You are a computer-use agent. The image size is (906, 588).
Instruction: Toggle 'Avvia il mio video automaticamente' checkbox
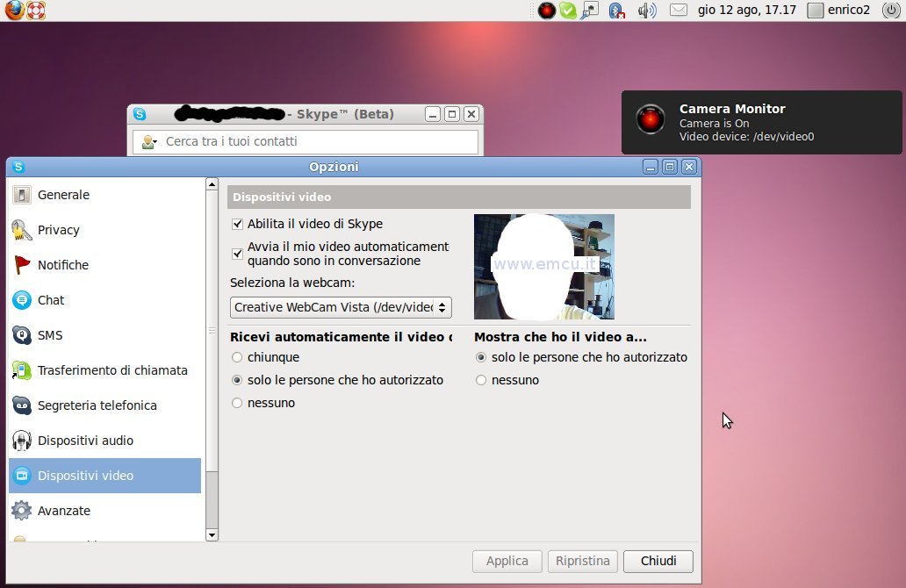tap(237, 254)
